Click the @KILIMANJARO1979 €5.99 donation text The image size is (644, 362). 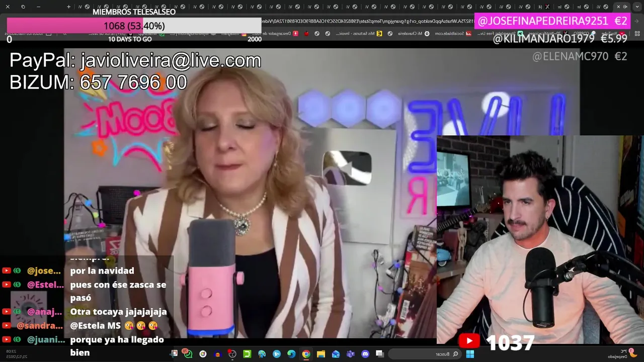pyautogui.click(x=559, y=39)
